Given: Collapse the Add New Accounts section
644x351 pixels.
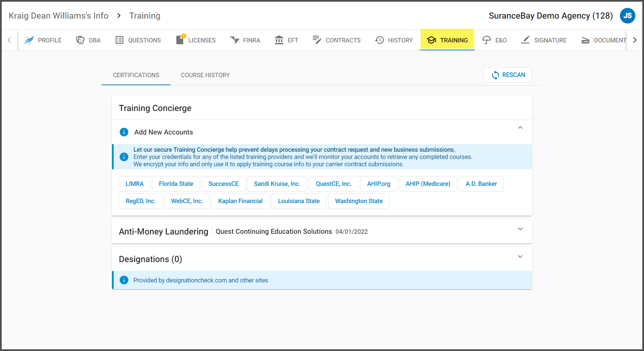Looking at the screenshot, I should pyautogui.click(x=520, y=128).
